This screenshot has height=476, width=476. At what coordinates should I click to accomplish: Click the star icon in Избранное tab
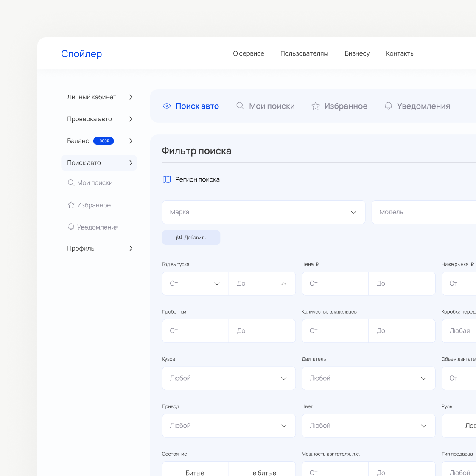click(x=315, y=106)
